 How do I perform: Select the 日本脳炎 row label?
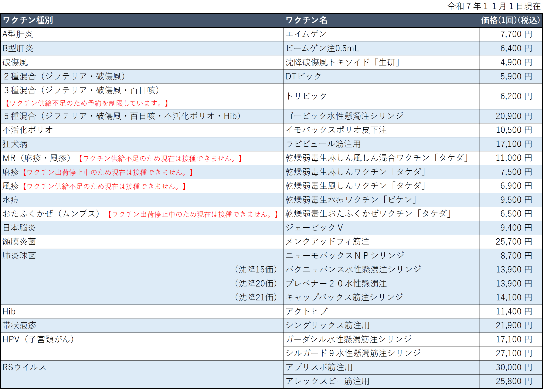[19, 228]
